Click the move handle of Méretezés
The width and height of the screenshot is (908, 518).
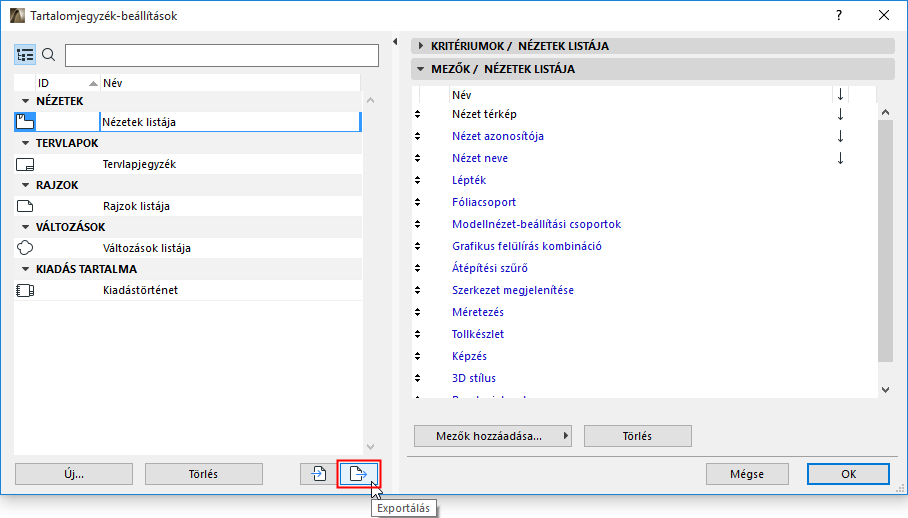click(418, 313)
